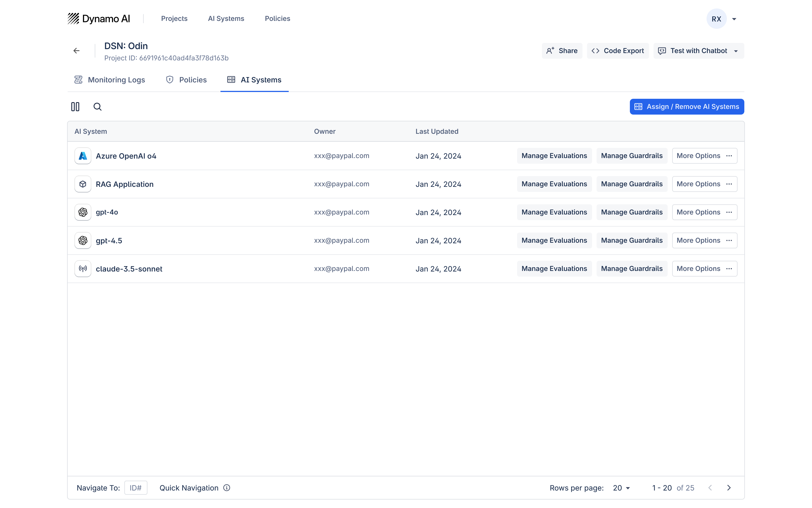
Task: Change rows per page dropdown 20
Action: pos(621,488)
